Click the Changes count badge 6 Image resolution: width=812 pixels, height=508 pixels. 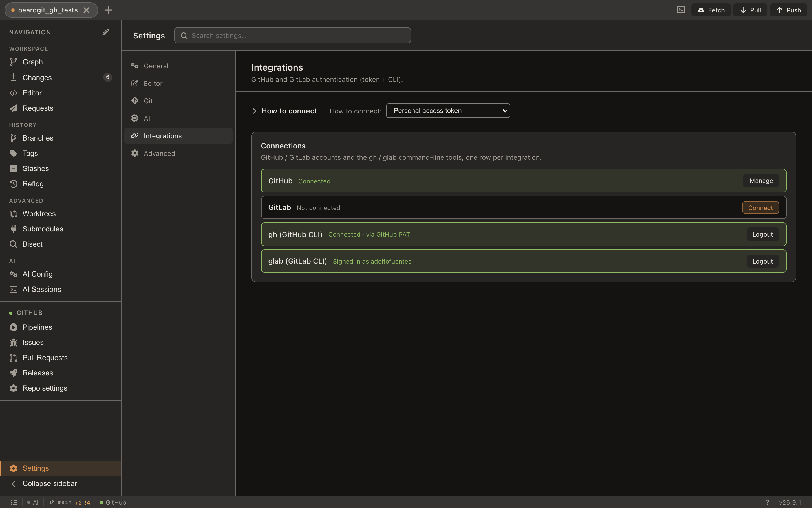pyautogui.click(x=107, y=77)
